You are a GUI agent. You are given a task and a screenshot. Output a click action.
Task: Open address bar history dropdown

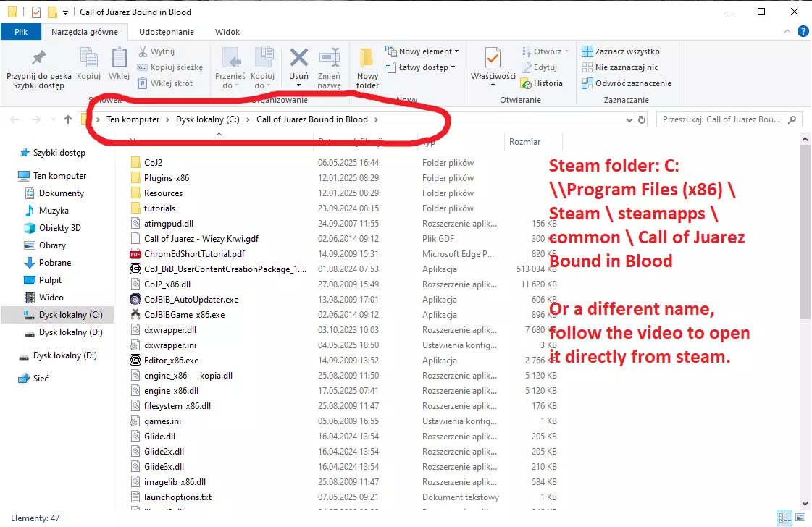coord(629,119)
